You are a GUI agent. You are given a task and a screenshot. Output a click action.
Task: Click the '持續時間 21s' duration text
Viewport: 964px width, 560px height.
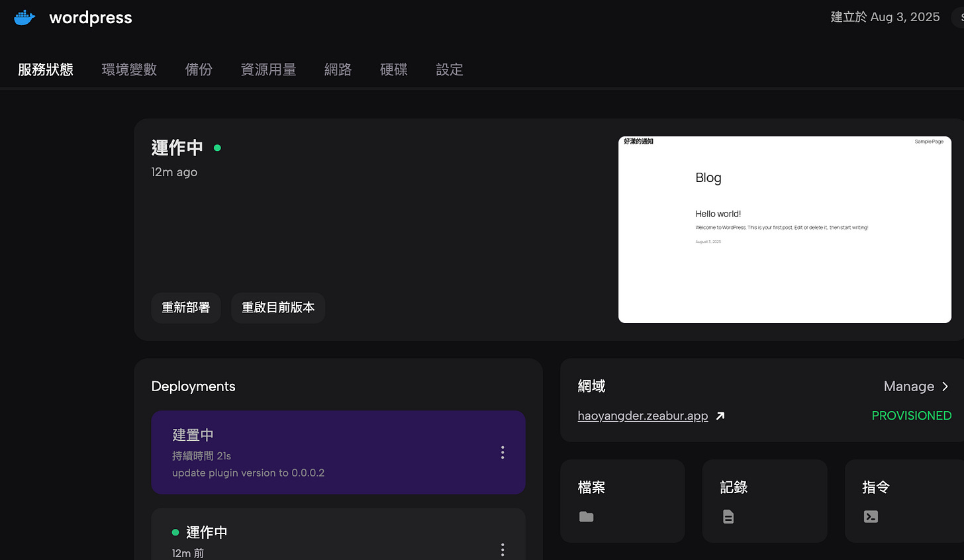(x=201, y=455)
